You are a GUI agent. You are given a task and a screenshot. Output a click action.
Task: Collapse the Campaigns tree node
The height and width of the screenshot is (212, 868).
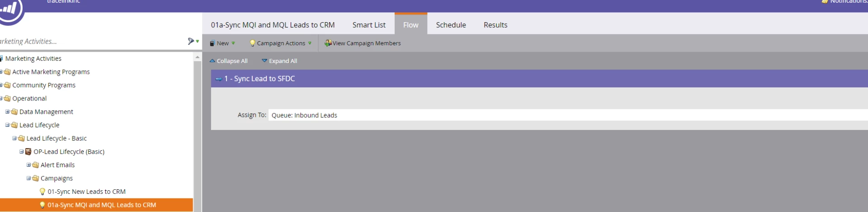tap(28, 178)
